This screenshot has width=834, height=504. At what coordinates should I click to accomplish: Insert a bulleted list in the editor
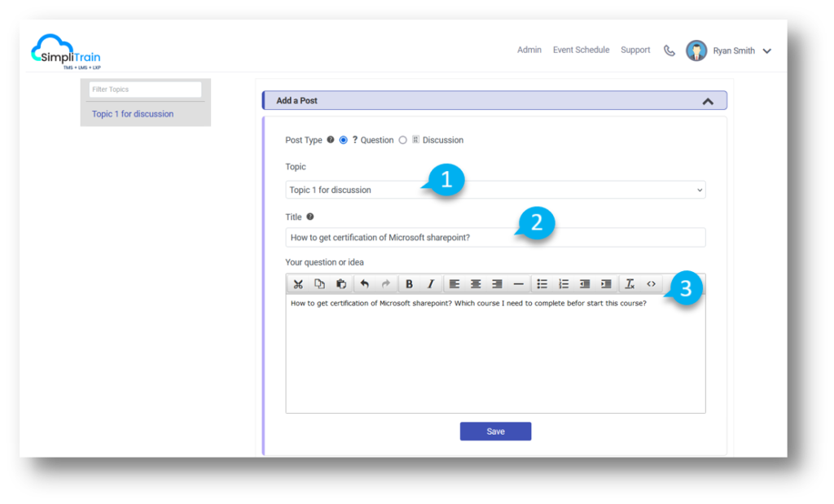(x=542, y=283)
